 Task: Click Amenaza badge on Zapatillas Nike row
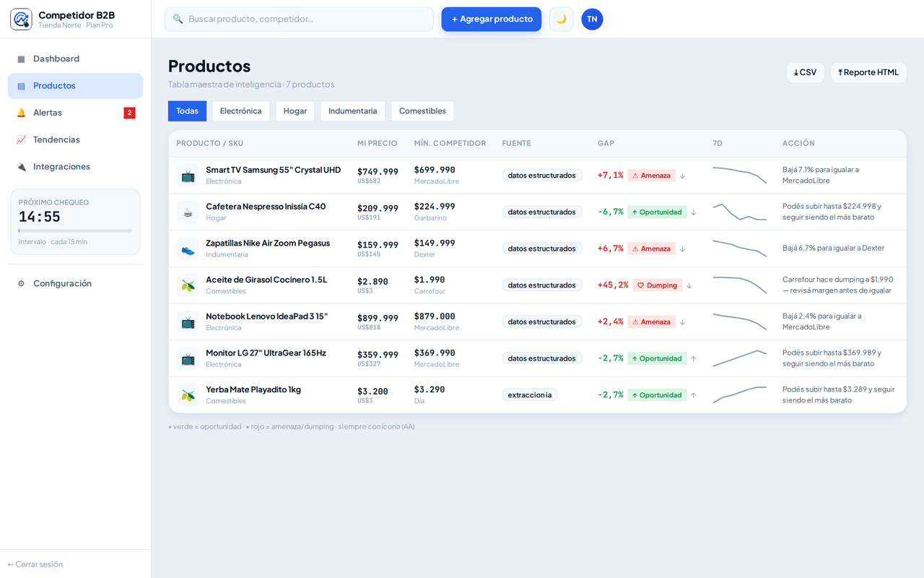651,249
